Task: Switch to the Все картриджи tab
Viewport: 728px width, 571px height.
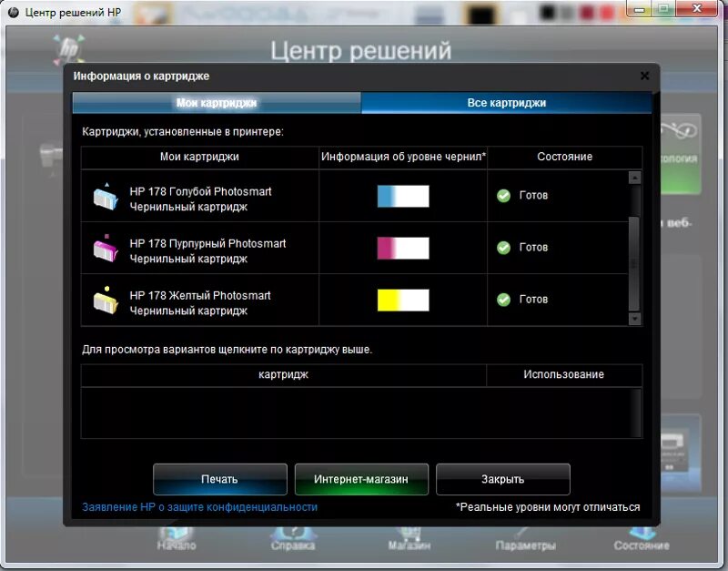Action: [507, 103]
